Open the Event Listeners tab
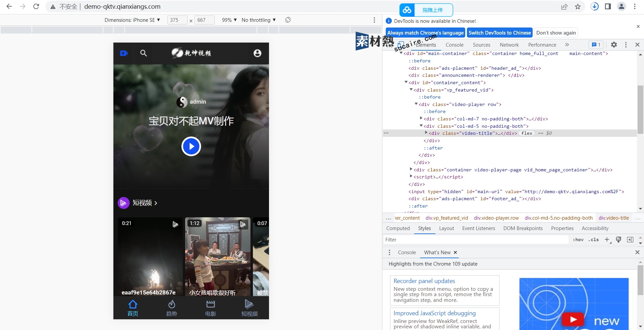Viewport: 644px width, 330px height. click(479, 228)
